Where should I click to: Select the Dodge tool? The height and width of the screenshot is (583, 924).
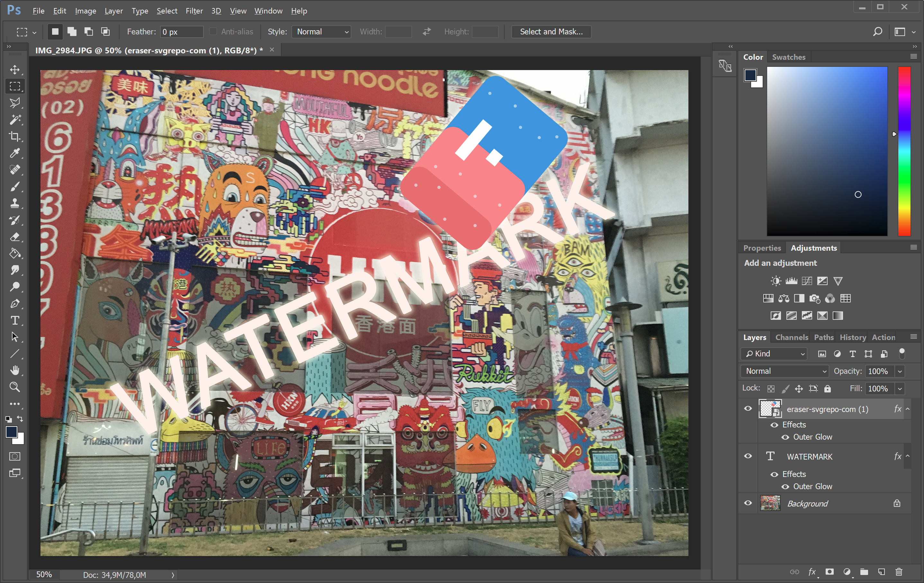point(15,287)
